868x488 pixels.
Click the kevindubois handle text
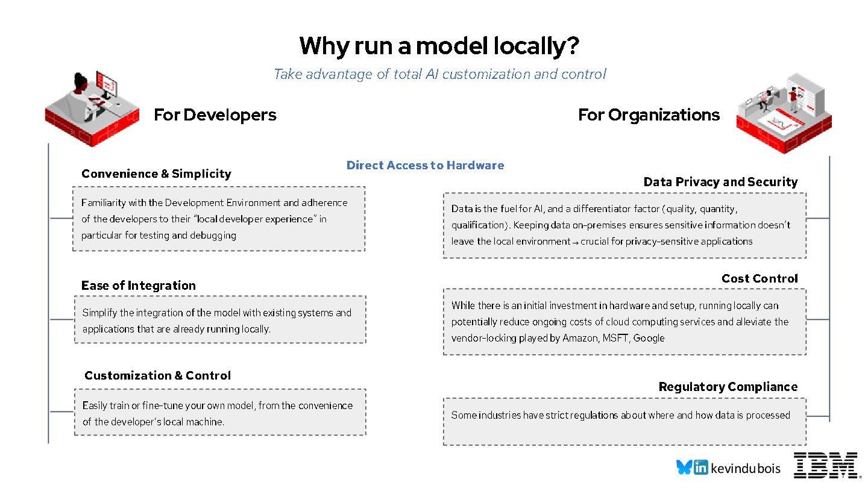point(746,468)
